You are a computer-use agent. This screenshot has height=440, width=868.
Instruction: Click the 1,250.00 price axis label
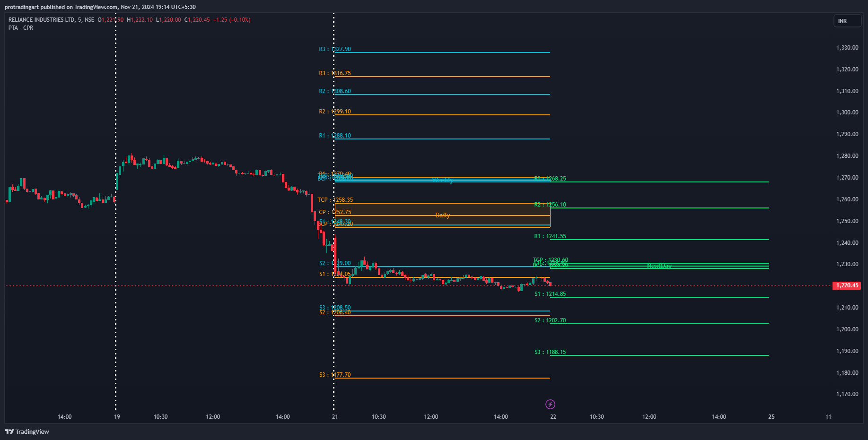click(847, 221)
